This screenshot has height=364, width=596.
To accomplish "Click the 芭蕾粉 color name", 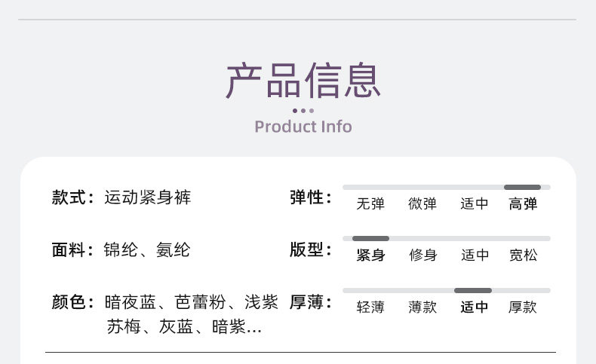I will point(201,302).
